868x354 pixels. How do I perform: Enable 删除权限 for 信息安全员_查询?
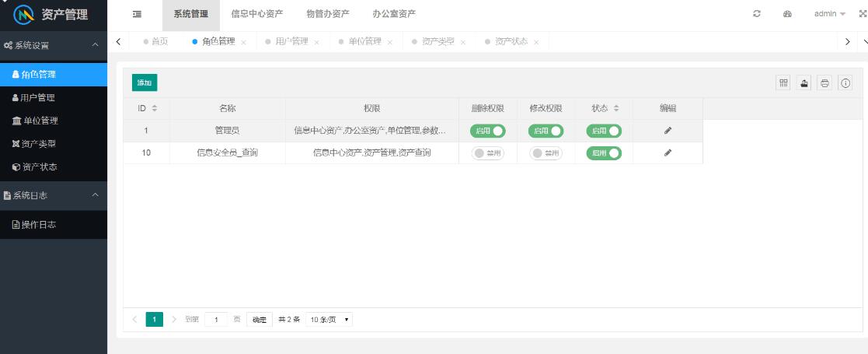pos(487,153)
